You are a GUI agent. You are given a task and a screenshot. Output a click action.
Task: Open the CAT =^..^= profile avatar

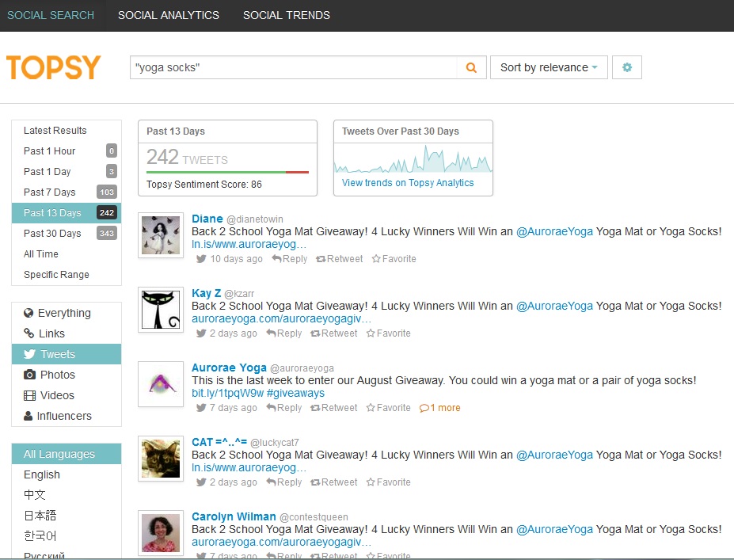coord(161,459)
